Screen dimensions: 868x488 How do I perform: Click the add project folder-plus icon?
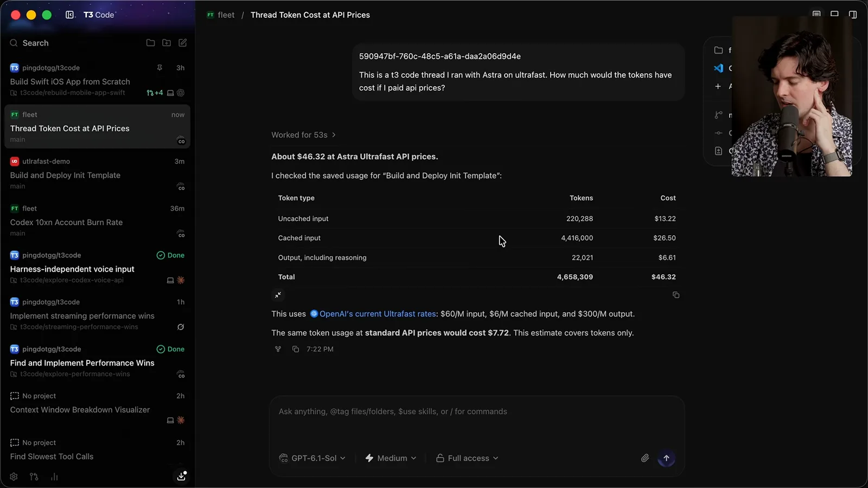[167, 43]
